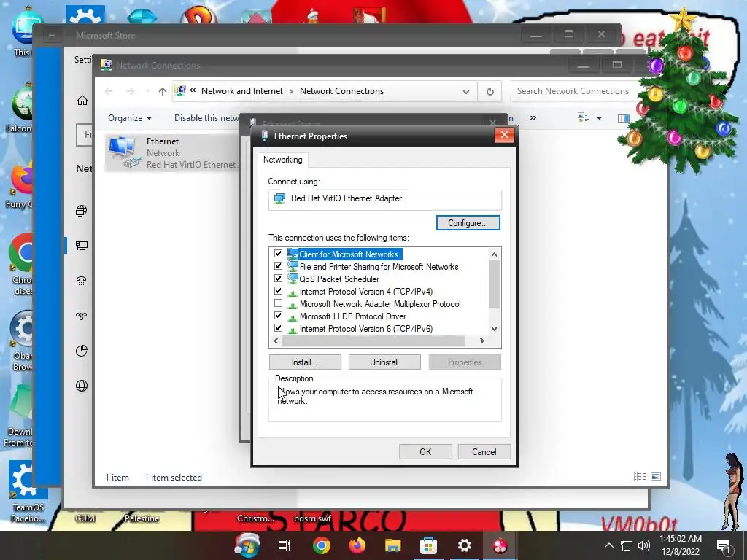
Task: Click the Home icon in Settings
Action: point(82,101)
